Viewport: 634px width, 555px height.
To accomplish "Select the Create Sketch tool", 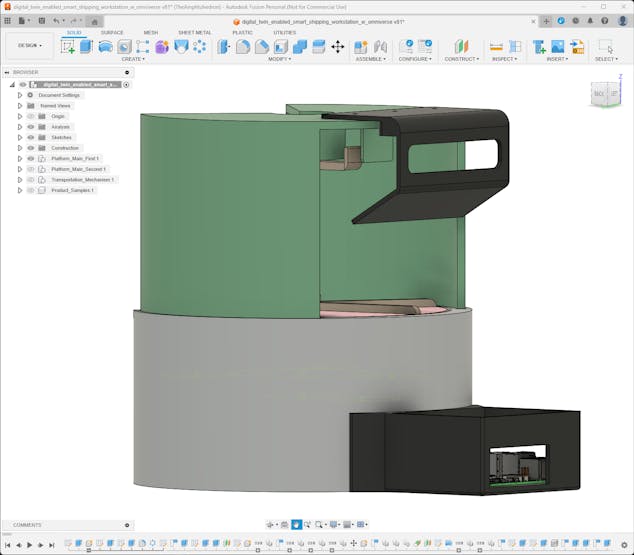I will pos(68,46).
